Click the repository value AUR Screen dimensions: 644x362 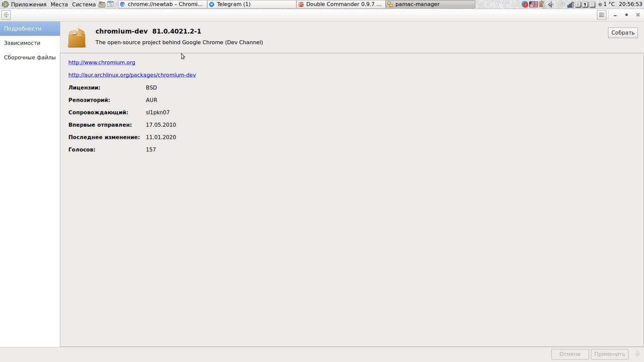click(151, 100)
